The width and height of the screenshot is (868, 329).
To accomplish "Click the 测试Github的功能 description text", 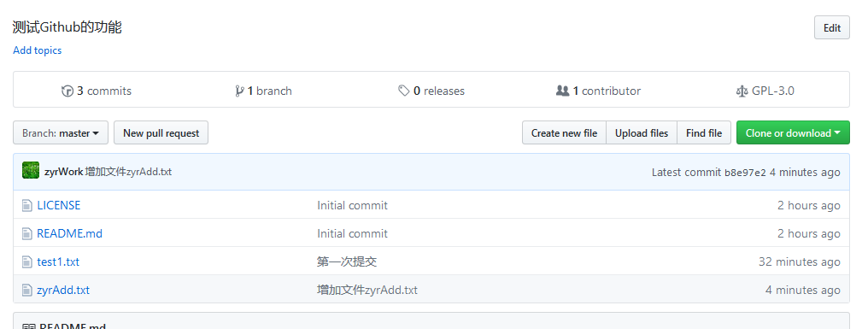I will pos(67,27).
